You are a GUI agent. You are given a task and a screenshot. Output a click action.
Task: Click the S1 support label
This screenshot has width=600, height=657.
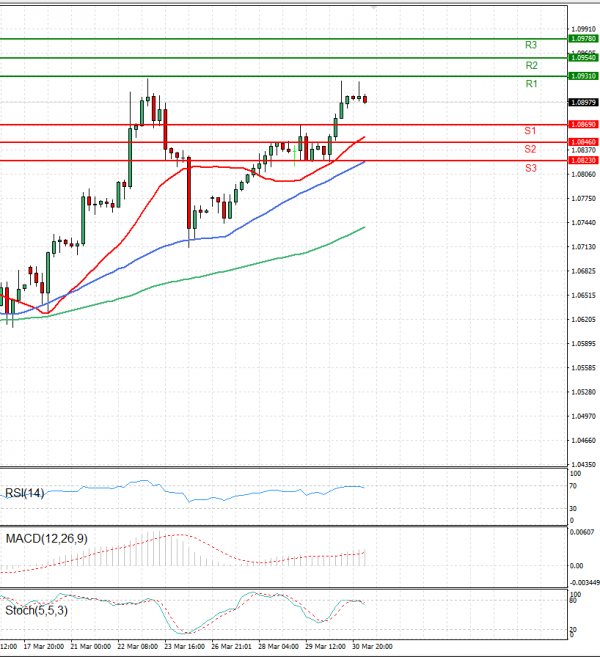(530, 131)
